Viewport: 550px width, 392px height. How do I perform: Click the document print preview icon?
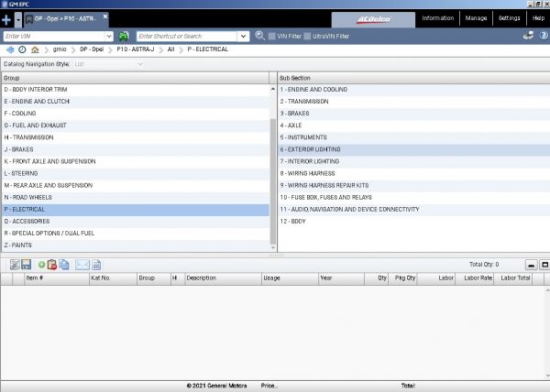(96, 265)
